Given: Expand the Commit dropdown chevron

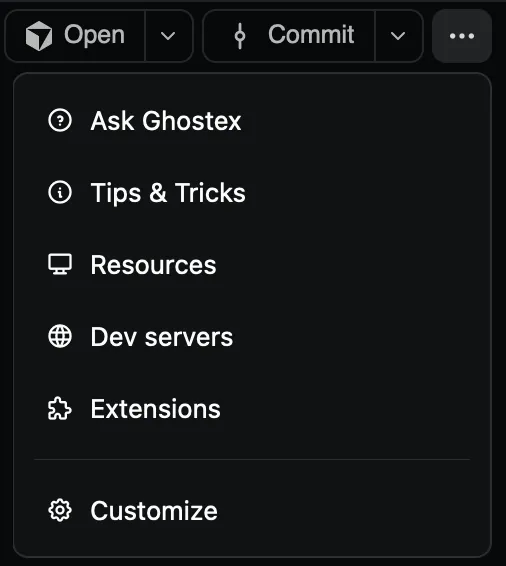Looking at the screenshot, I should 398,36.
